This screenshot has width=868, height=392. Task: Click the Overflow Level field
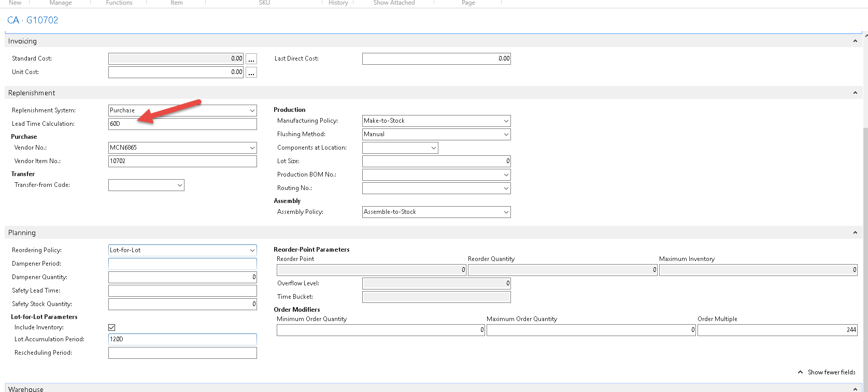[436, 283]
